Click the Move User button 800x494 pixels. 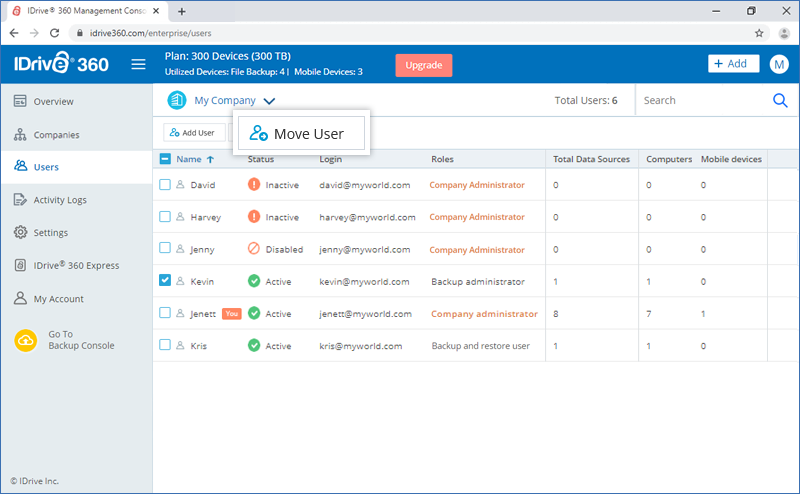click(x=302, y=133)
